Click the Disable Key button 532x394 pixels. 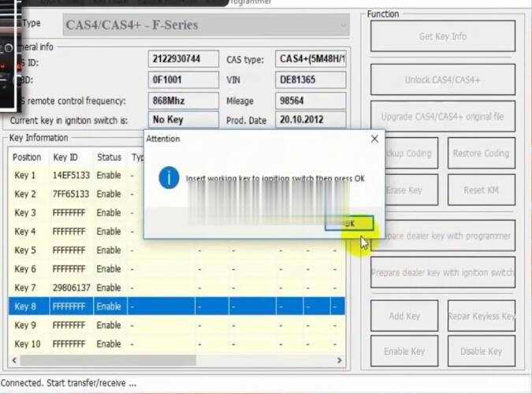481,351
